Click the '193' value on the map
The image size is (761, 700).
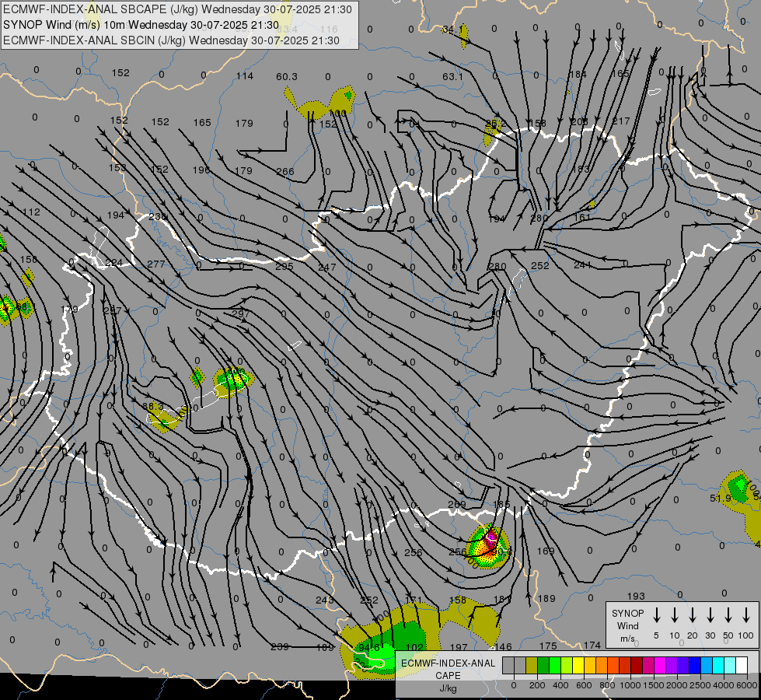click(636, 596)
